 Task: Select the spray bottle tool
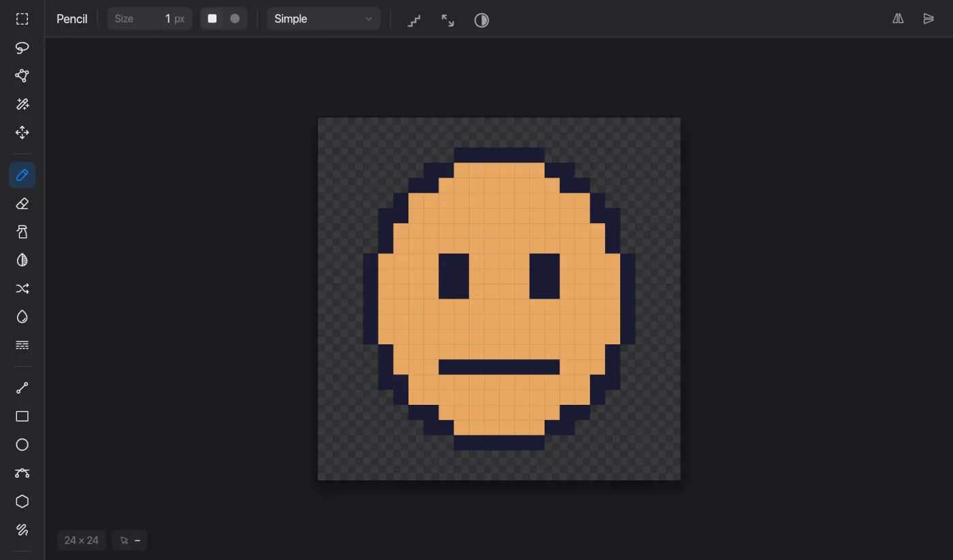click(x=22, y=232)
